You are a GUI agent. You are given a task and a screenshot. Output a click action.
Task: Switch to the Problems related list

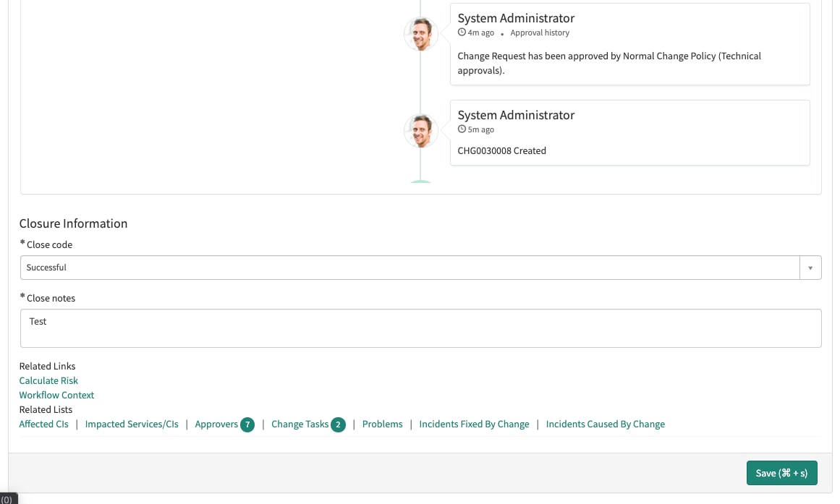click(x=382, y=424)
